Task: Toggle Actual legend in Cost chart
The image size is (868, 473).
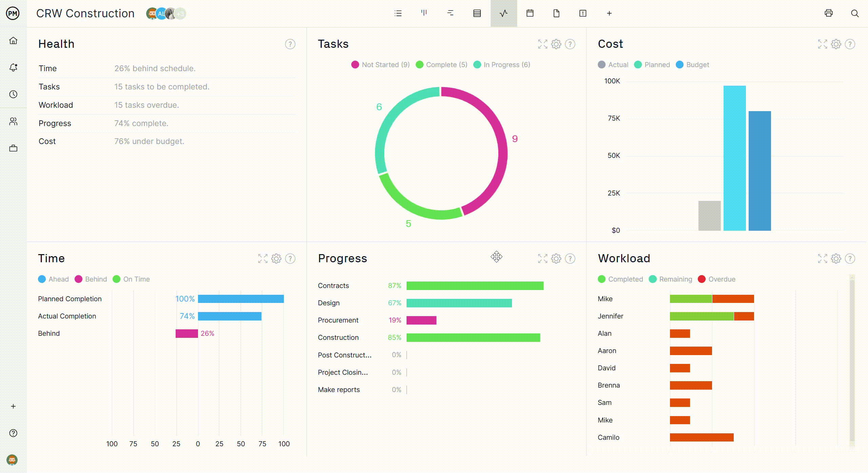Action: pyautogui.click(x=613, y=65)
